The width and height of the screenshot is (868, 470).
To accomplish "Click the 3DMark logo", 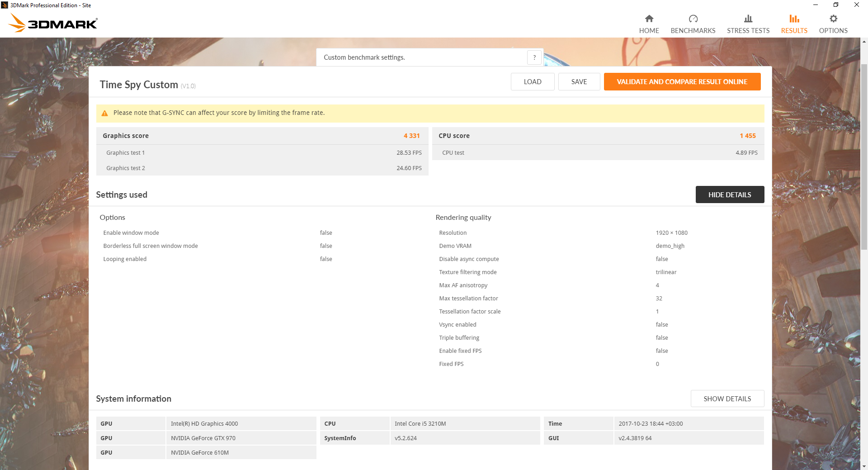I will point(53,23).
